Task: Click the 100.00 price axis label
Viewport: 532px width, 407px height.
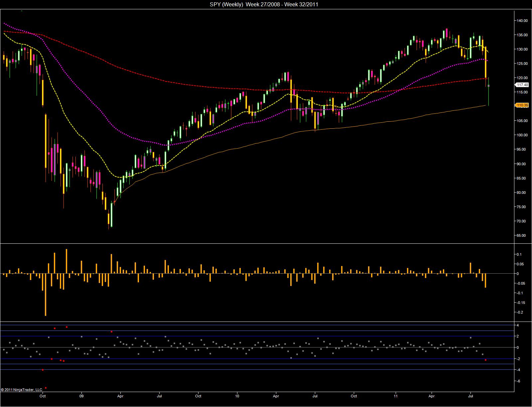Action: click(x=523, y=135)
